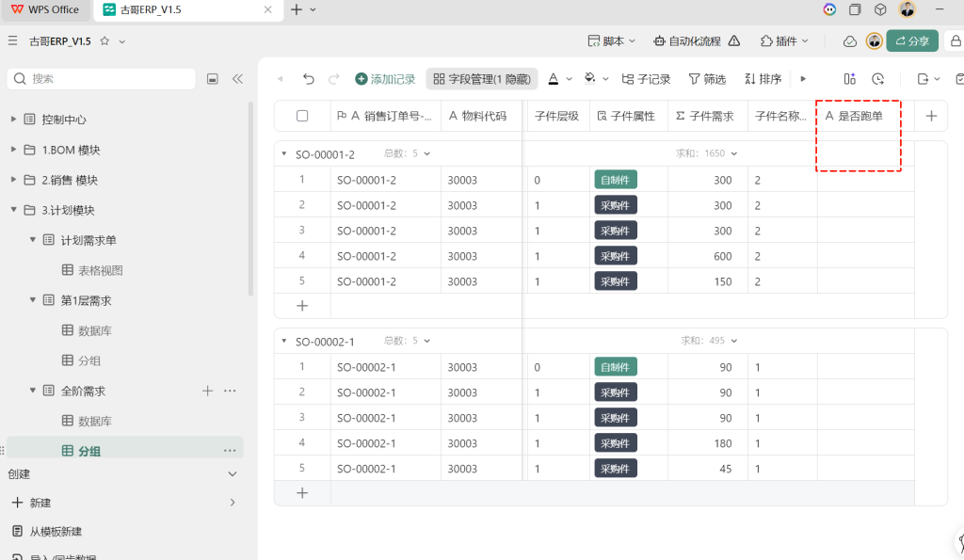This screenshot has width=964, height=560.
Task: Collapse the 计划需求单 table
Action: tap(33, 240)
